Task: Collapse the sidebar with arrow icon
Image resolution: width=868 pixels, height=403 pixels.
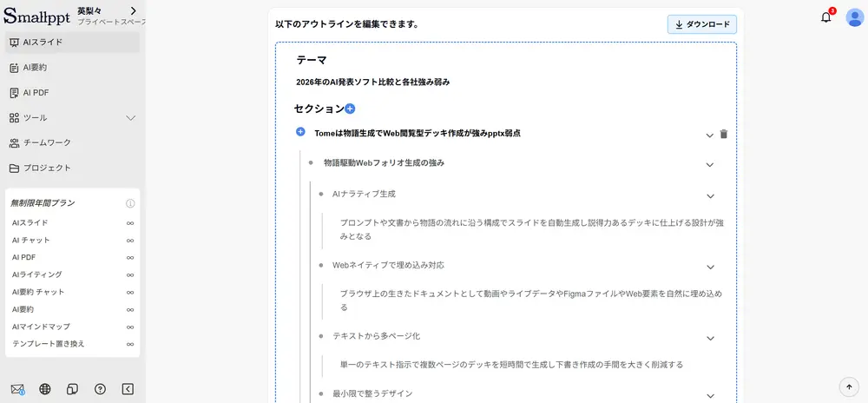Action: click(x=128, y=389)
